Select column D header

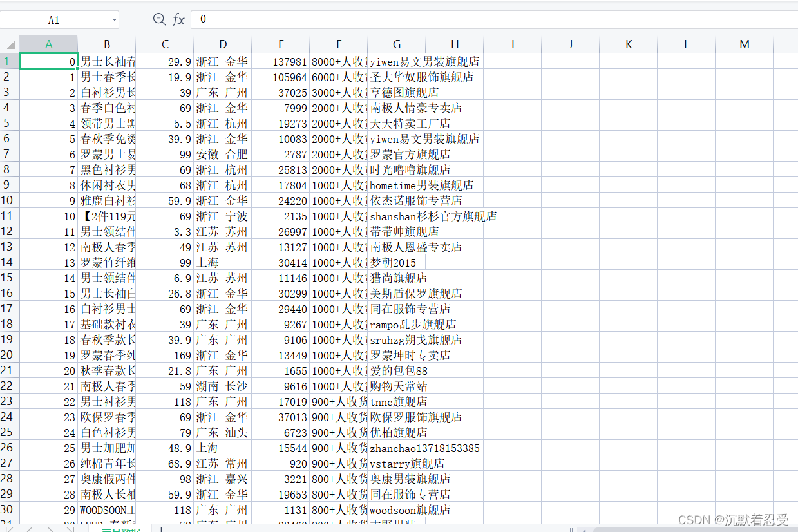223,44
